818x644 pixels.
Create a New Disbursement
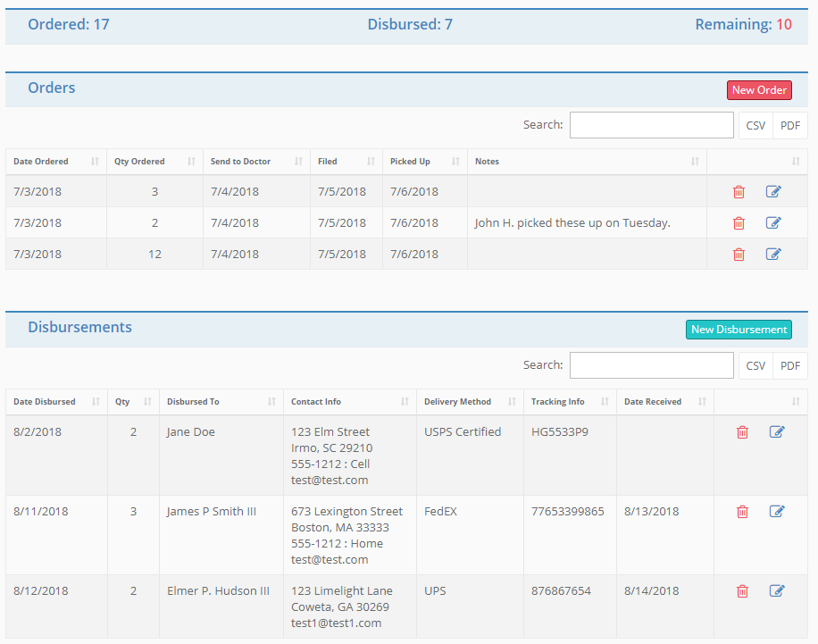click(739, 329)
